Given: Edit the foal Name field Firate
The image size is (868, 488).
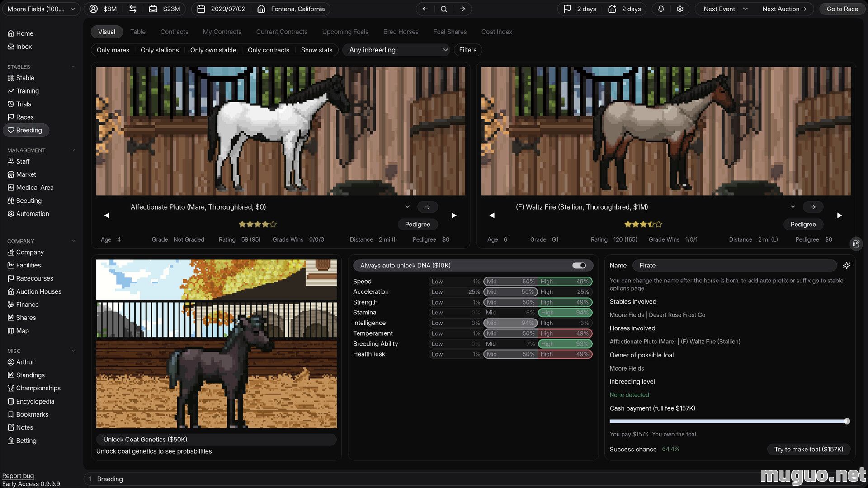Looking at the screenshot, I should tap(734, 266).
